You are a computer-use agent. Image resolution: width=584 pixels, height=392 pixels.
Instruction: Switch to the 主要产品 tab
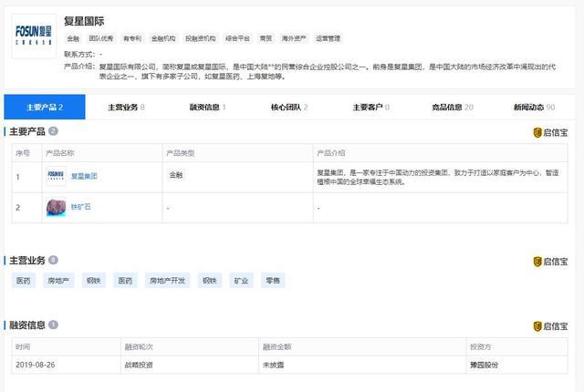coord(45,107)
